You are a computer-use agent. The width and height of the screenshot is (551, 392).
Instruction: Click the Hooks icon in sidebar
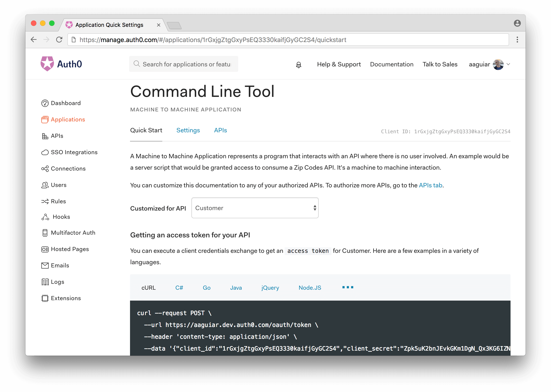point(45,217)
